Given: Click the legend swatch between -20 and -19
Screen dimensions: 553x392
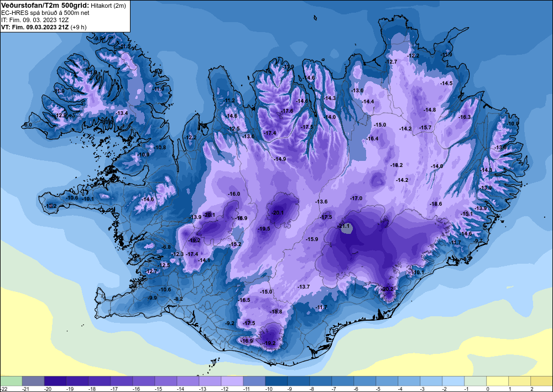Looking at the screenshot, I should (55, 381).
